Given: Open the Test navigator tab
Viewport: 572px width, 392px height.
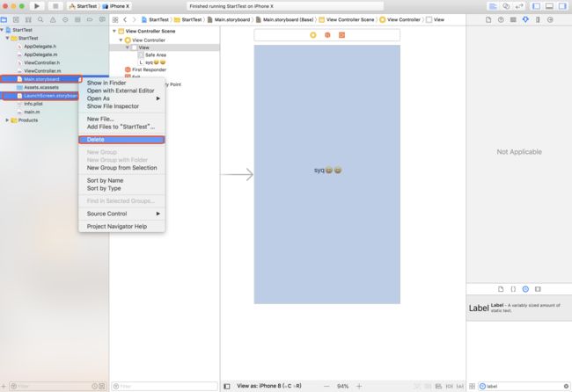Looking at the screenshot, I should coord(65,19).
